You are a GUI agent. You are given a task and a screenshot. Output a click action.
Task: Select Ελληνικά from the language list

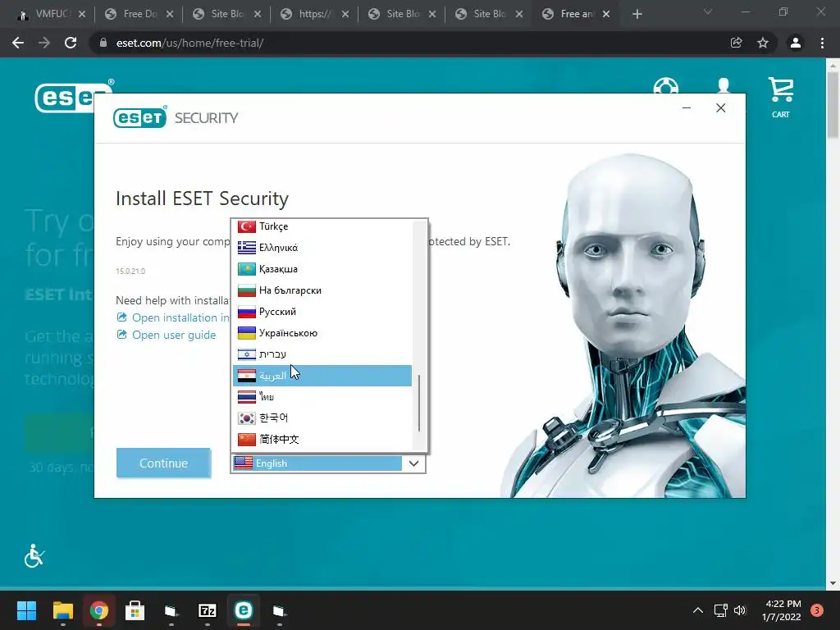(322, 248)
